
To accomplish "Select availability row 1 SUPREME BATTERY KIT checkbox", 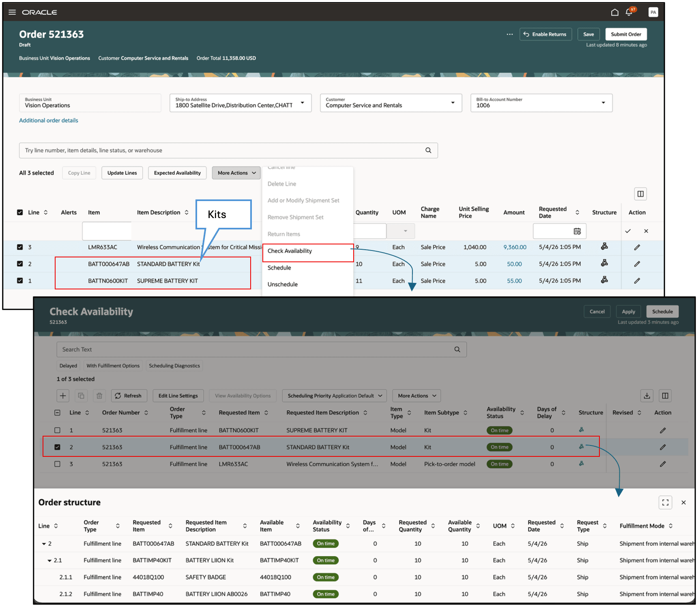I will click(x=57, y=430).
